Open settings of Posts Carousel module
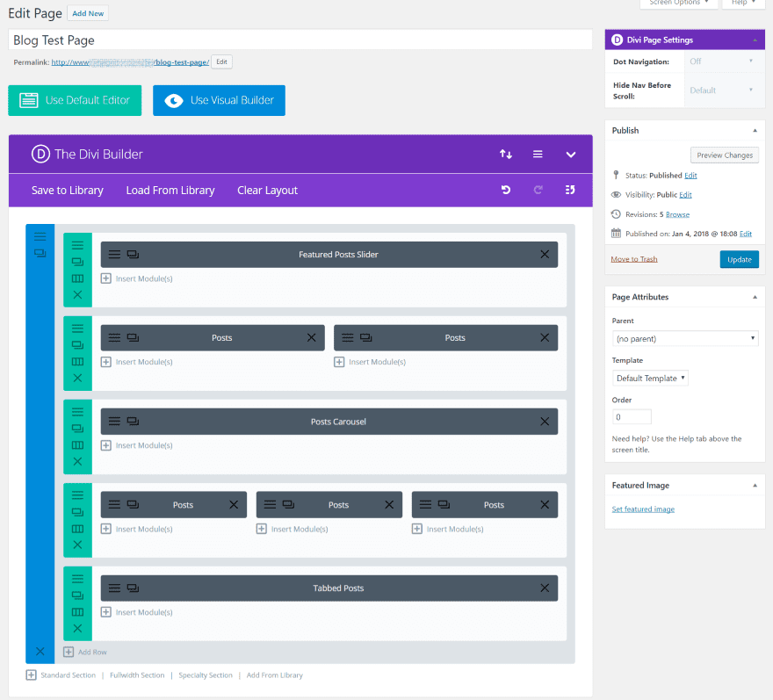The image size is (773, 700). click(x=114, y=422)
